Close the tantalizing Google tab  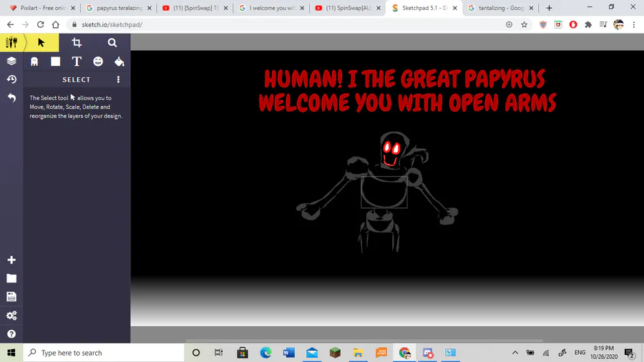tap(531, 8)
